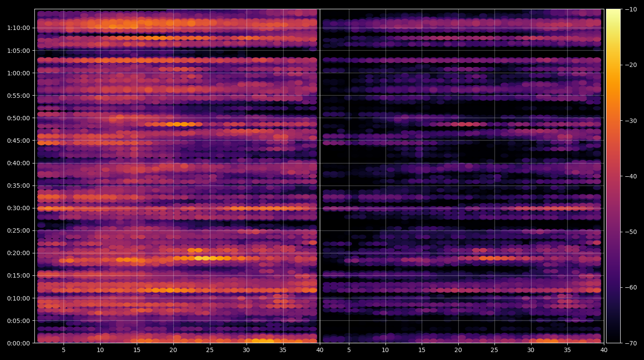Click the 0:35:00 time axis label
This screenshot has height=360, width=644.
19,186
